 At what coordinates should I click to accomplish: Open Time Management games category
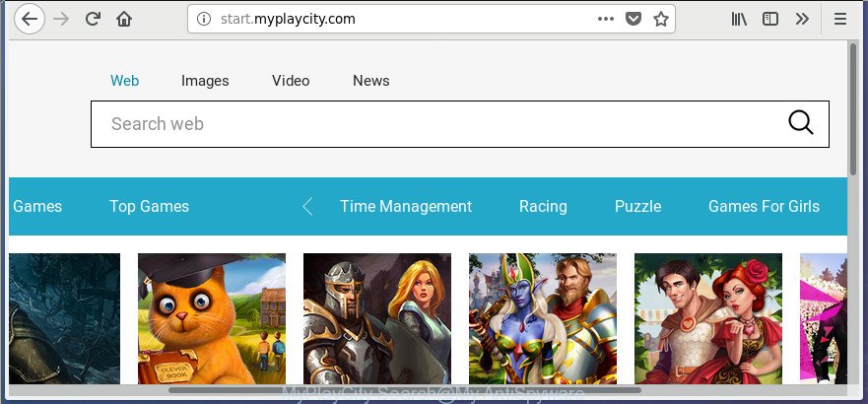pos(406,206)
